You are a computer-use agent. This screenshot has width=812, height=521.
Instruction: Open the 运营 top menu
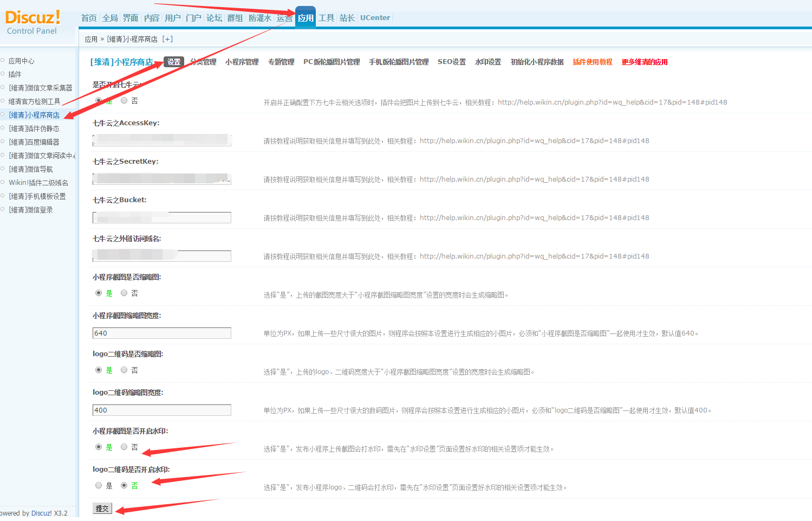[284, 18]
